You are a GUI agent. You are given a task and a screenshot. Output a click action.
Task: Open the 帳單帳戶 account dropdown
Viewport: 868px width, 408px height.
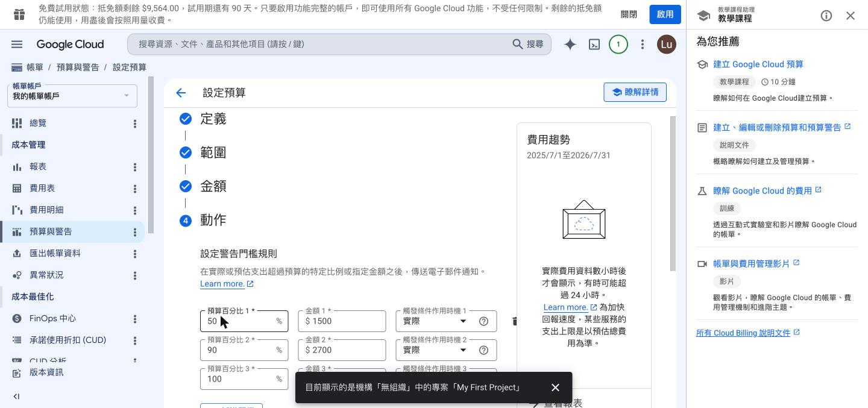click(72, 96)
